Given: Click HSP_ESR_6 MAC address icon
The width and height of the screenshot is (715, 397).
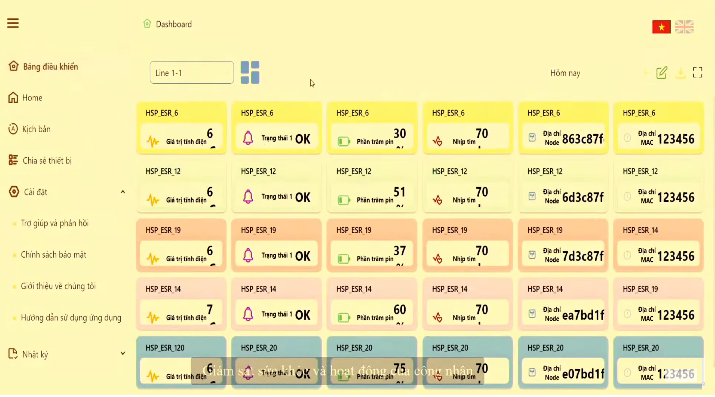Looking at the screenshot, I should 627,137.
